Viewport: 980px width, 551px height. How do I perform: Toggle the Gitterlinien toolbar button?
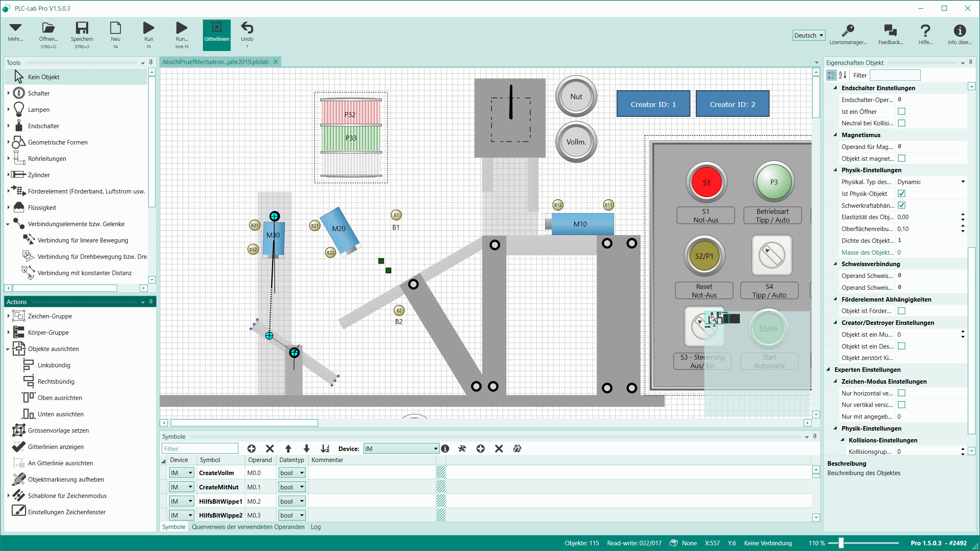pos(216,35)
